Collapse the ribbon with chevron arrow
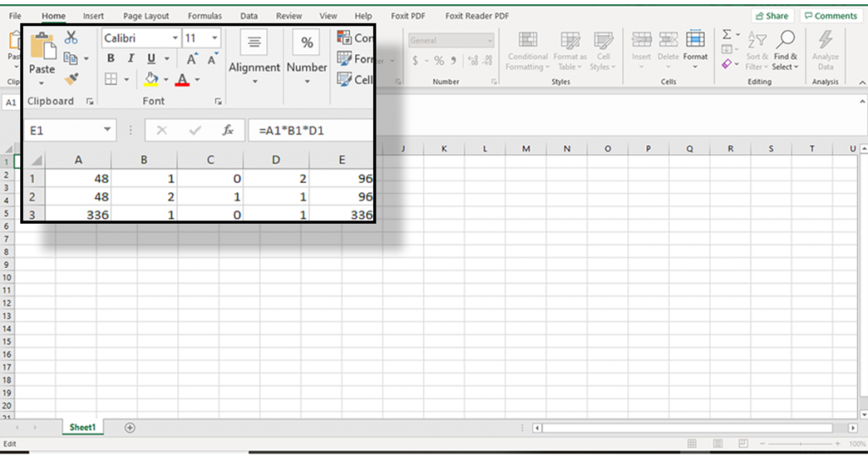This screenshot has width=868, height=456. (862, 82)
